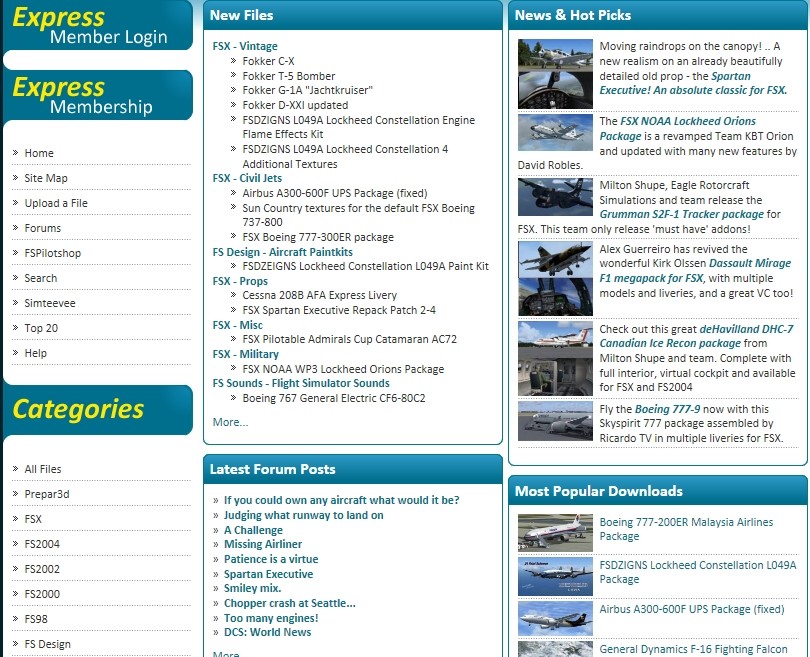Image resolution: width=810 pixels, height=657 pixels.
Task: Open the Simteevee sidebar link
Action: (50, 303)
